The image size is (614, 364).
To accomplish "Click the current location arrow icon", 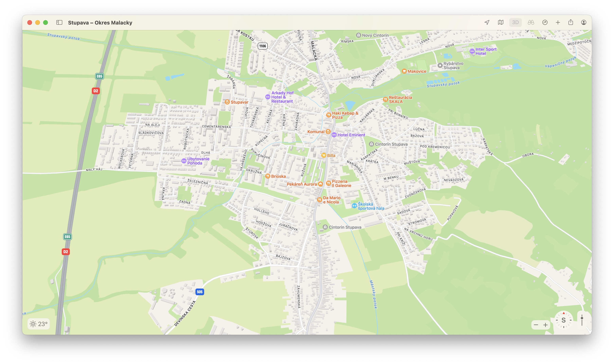I will [x=487, y=22].
